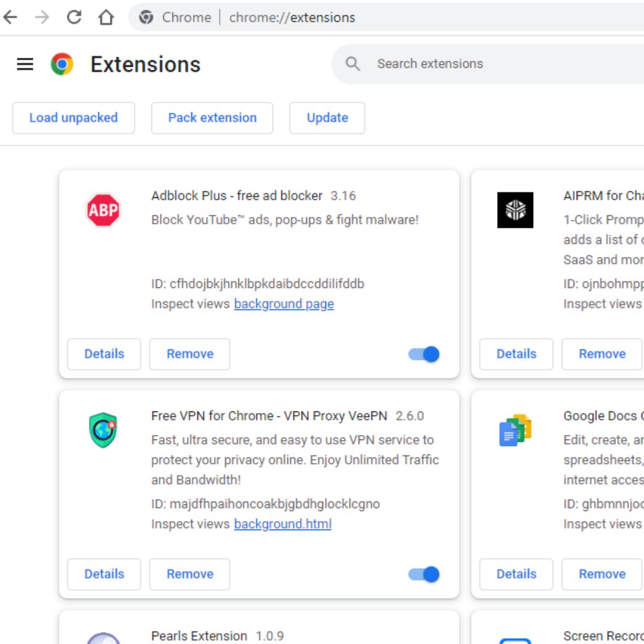
Task: Click the Adblock Plus ABP icon
Action: coord(103,210)
